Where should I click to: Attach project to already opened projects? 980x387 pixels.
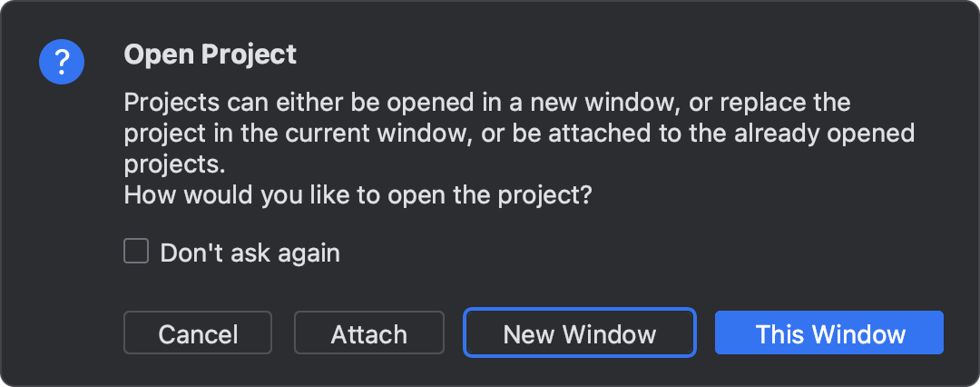point(368,333)
